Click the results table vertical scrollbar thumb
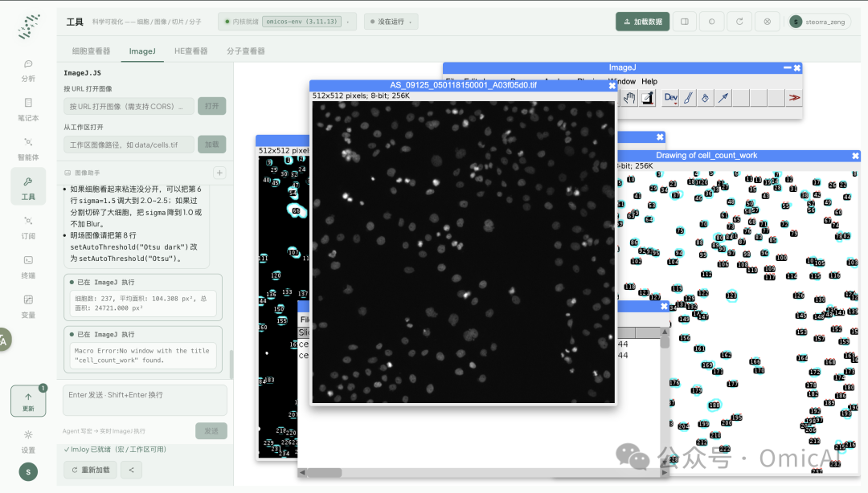This screenshot has width=868, height=493. pyautogui.click(x=665, y=341)
